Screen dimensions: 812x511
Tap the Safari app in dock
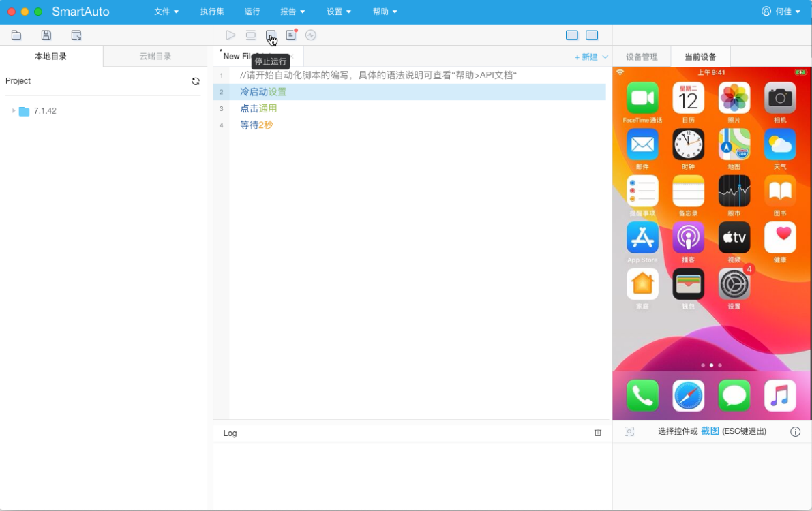point(688,396)
